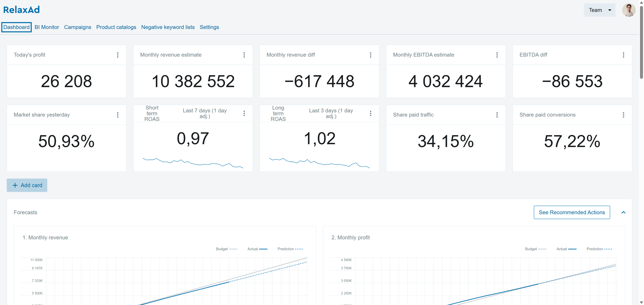
Task: Open EBITDA diff card three-dot menu
Action: point(623,55)
